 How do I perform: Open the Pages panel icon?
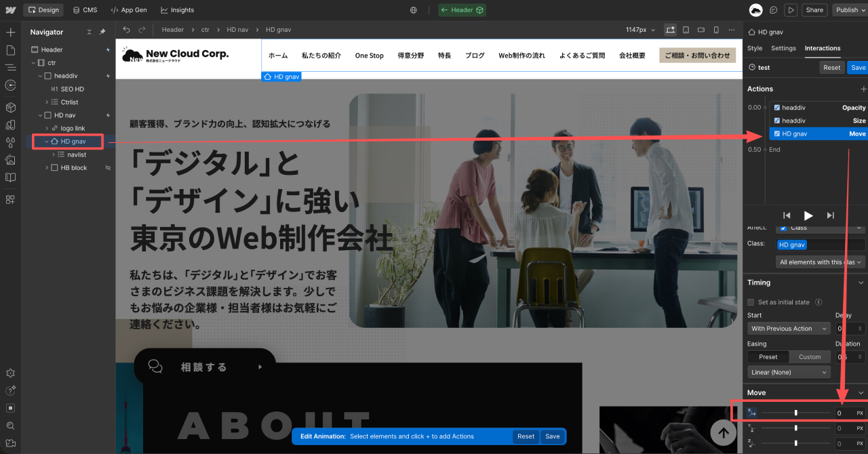click(10, 49)
